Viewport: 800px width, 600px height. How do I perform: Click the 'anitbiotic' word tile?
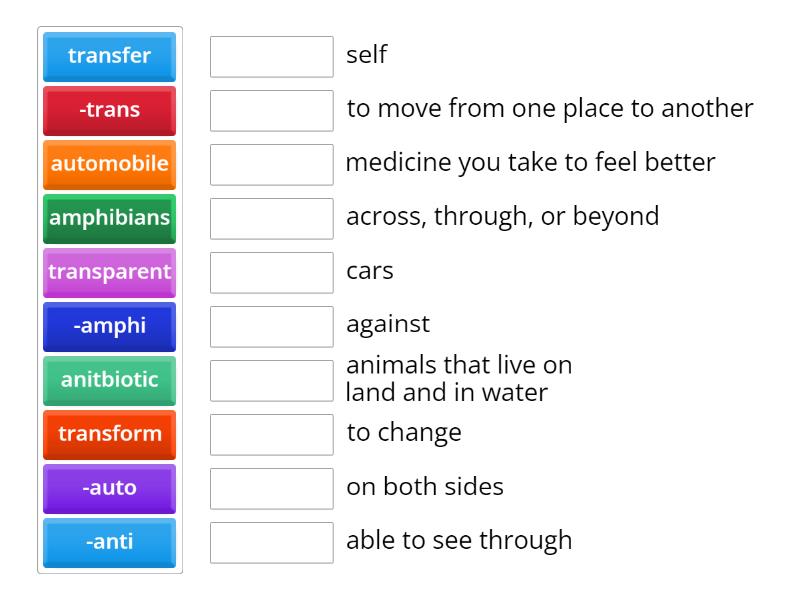(x=109, y=381)
